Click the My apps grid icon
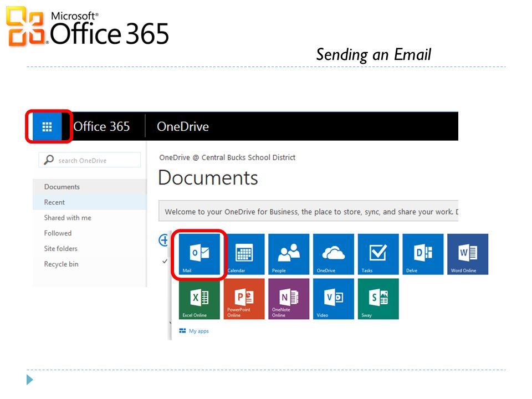The image size is (532, 399). point(182,331)
